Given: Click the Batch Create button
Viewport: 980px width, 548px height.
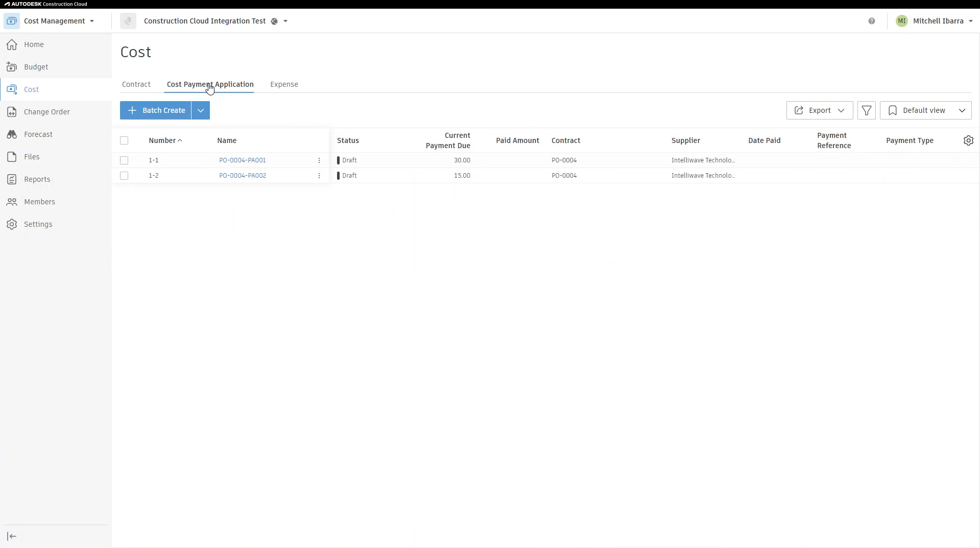Looking at the screenshot, I should (x=156, y=110).
